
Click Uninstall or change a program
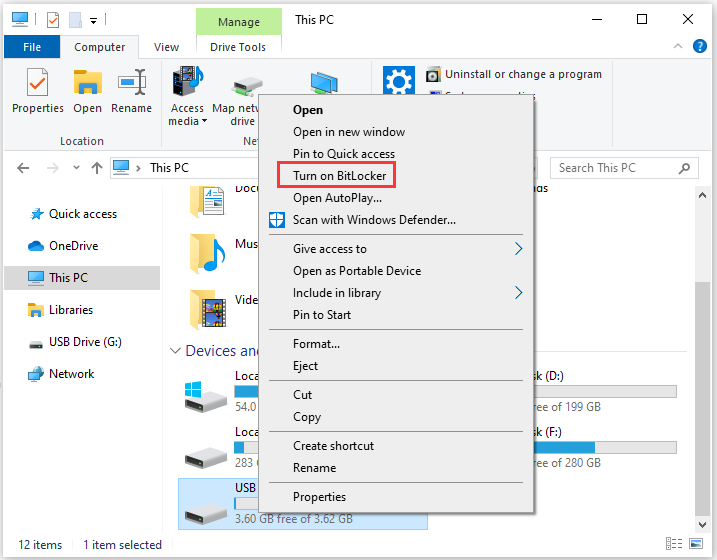[514, 74]
